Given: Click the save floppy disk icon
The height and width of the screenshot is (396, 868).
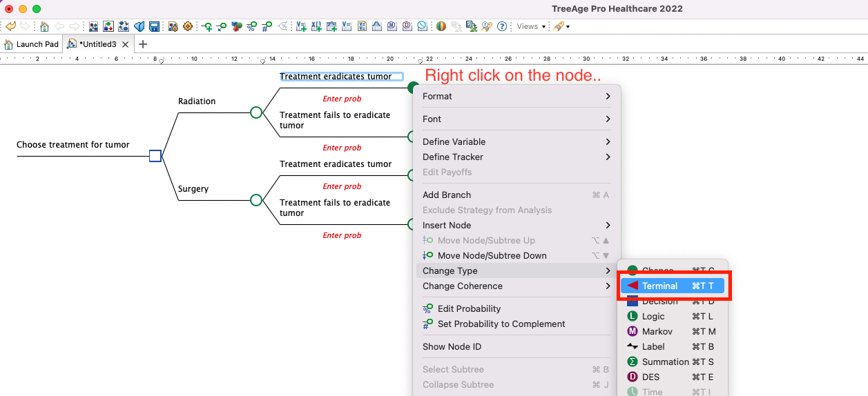Looking at the screenshot, I should point(154,27).
